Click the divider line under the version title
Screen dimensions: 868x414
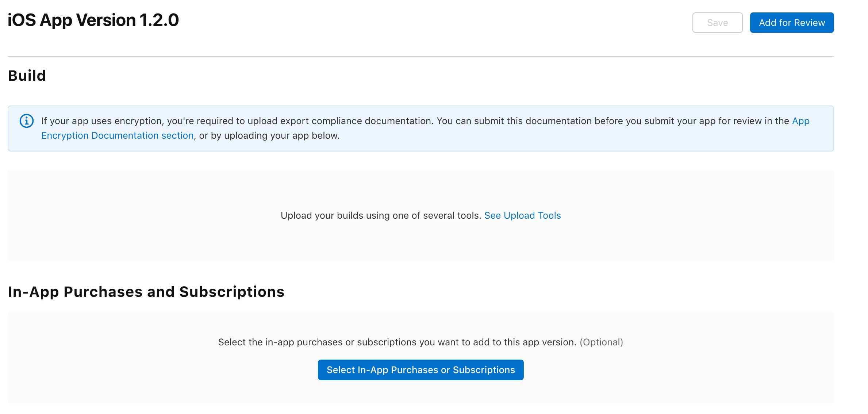coord(420,57)
